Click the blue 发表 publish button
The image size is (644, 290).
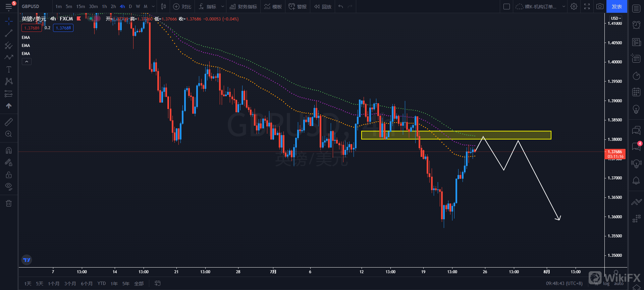click(x=616, y=6)
